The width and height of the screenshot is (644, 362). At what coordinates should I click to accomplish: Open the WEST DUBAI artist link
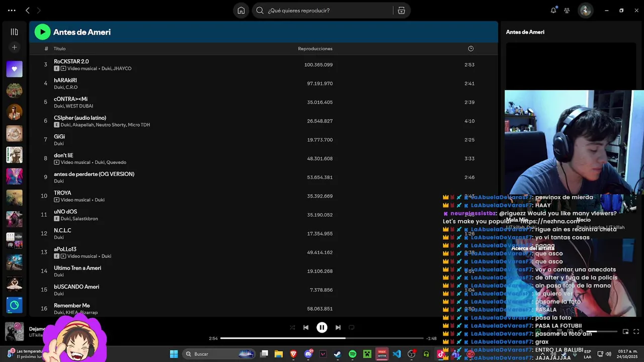point(79,106)
